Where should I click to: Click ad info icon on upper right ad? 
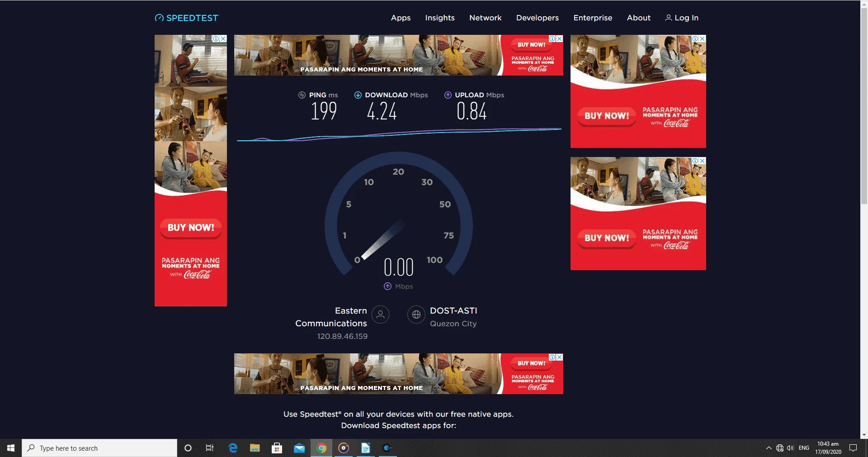coord(695,39)
